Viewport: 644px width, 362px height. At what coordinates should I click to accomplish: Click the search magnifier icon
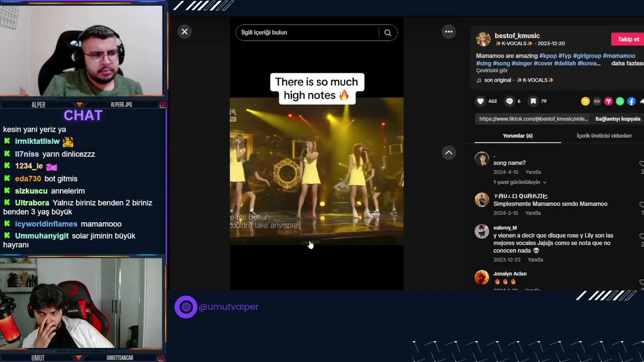tap(387, 33)
